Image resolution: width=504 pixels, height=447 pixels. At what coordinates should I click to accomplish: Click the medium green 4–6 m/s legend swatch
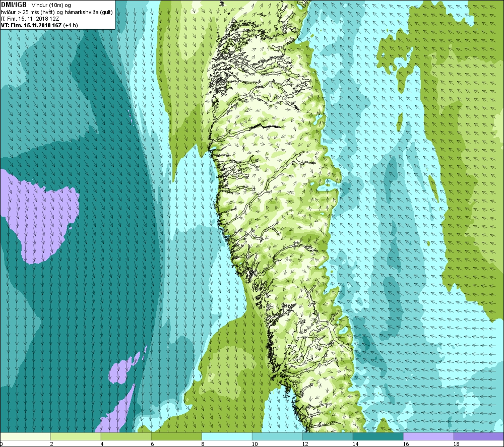[x=126, y=436]
